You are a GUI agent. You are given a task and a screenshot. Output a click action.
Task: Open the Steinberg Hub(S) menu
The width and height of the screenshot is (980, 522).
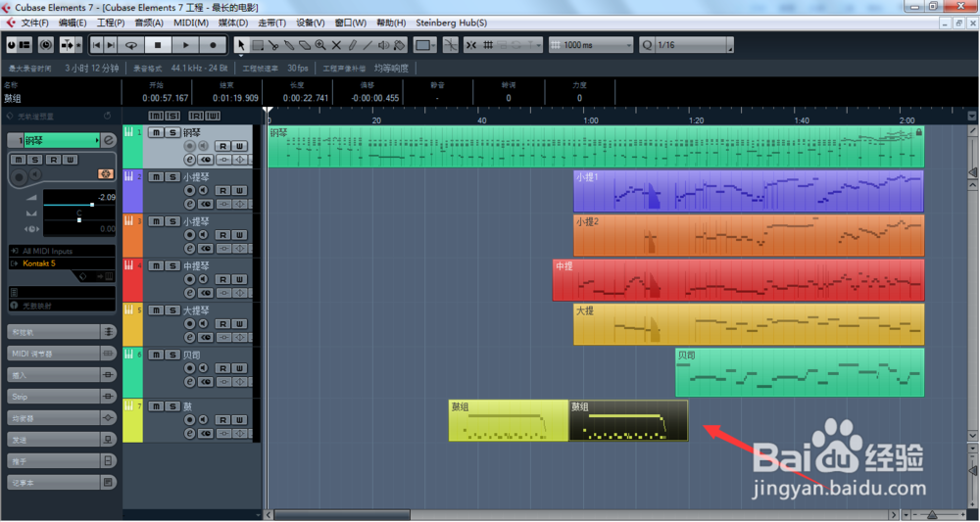click(x=451, y=23)
